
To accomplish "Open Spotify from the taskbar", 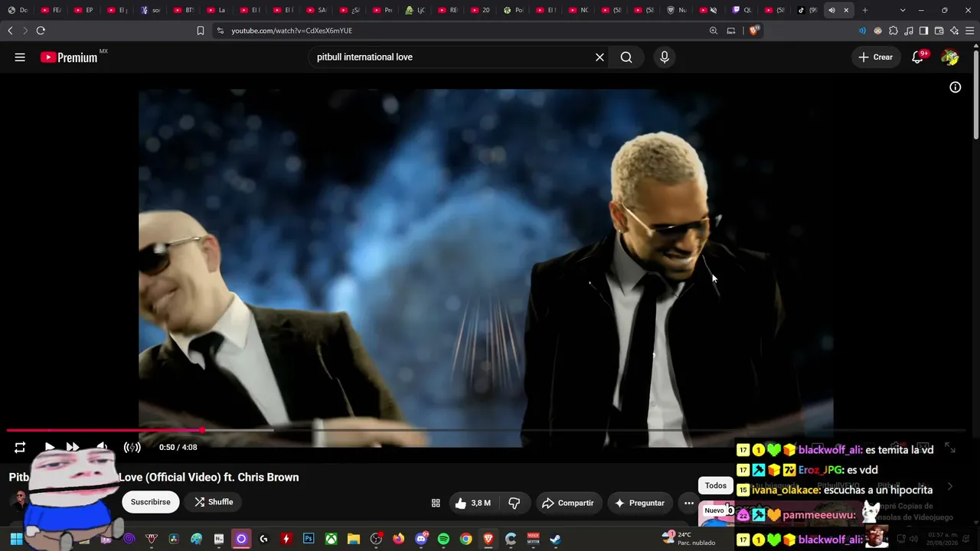I will click(x=443, y=540).
